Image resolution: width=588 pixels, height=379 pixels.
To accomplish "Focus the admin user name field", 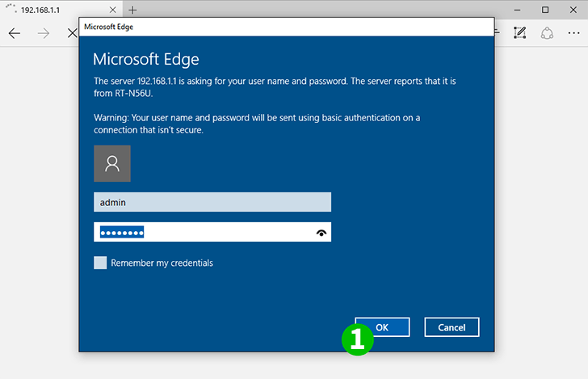I will [212, 202].
